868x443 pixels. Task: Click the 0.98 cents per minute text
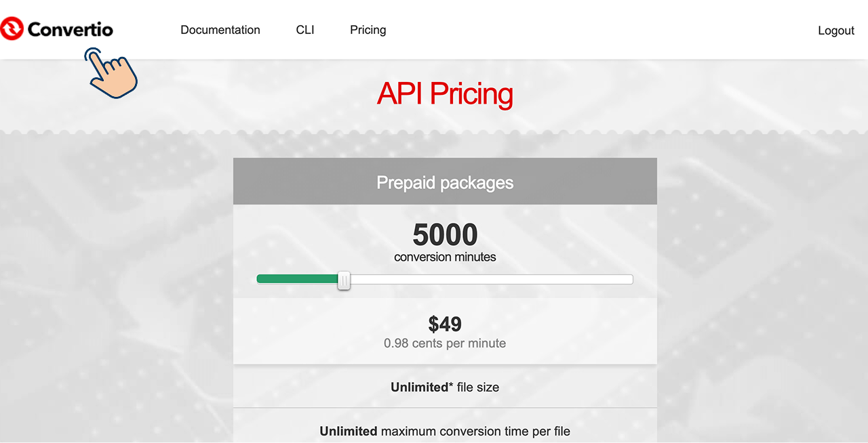[445, 343]
